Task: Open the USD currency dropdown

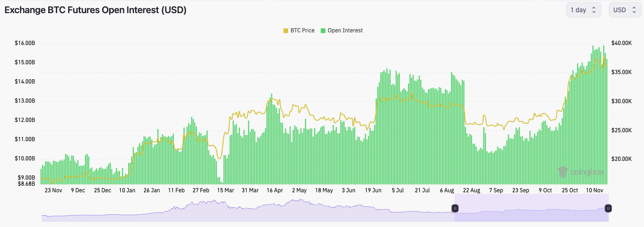Action: [x=624, y=10]
